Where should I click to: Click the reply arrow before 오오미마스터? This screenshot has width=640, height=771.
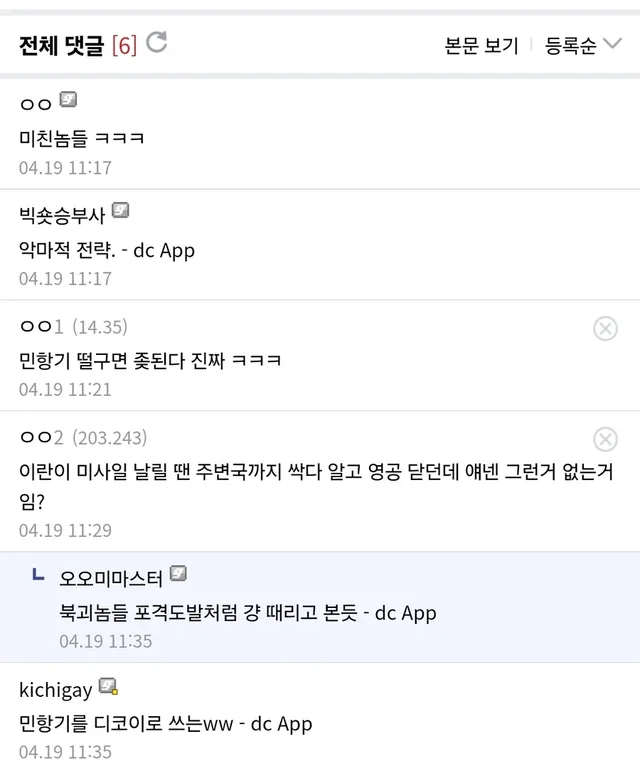38,575
